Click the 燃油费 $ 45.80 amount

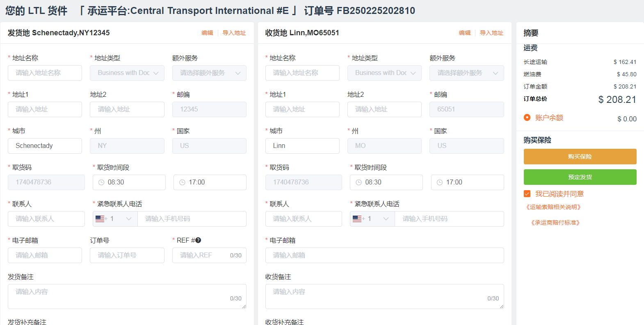(626, 74)
